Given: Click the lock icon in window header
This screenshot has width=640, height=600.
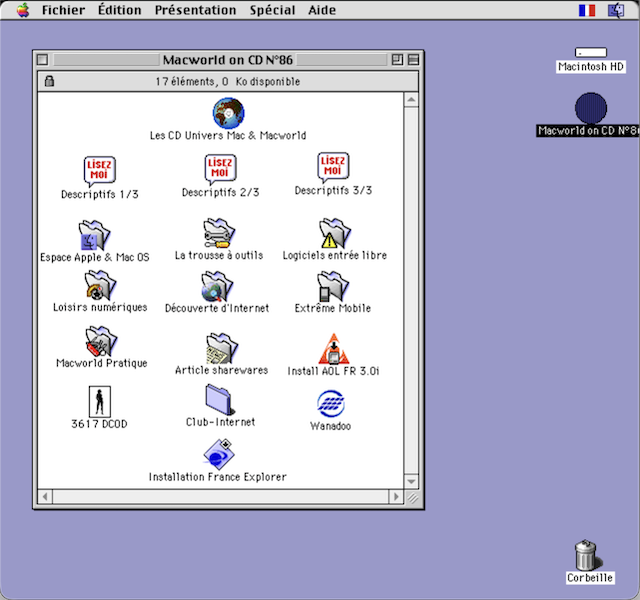Looking at the screenshot, I should pyautogui.click(x=49, y=81).
